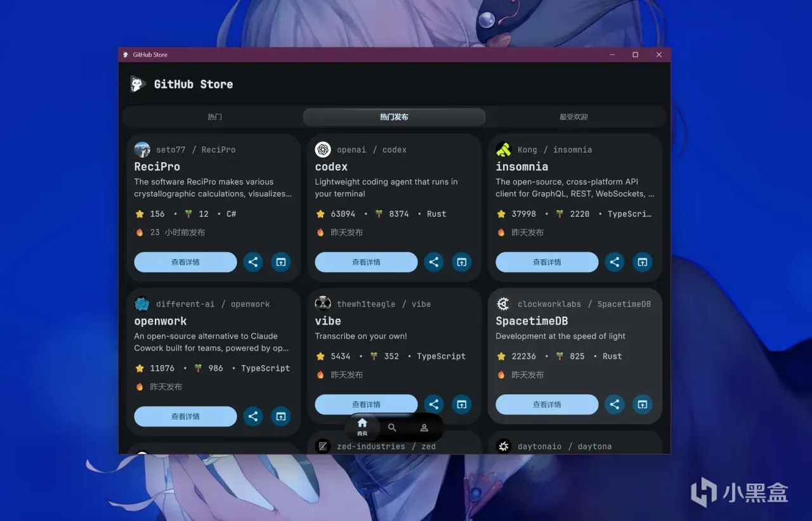Click the open-in-browser icon on the vibe card
Viewport: 812px width, 521px height.
(462, 404)
